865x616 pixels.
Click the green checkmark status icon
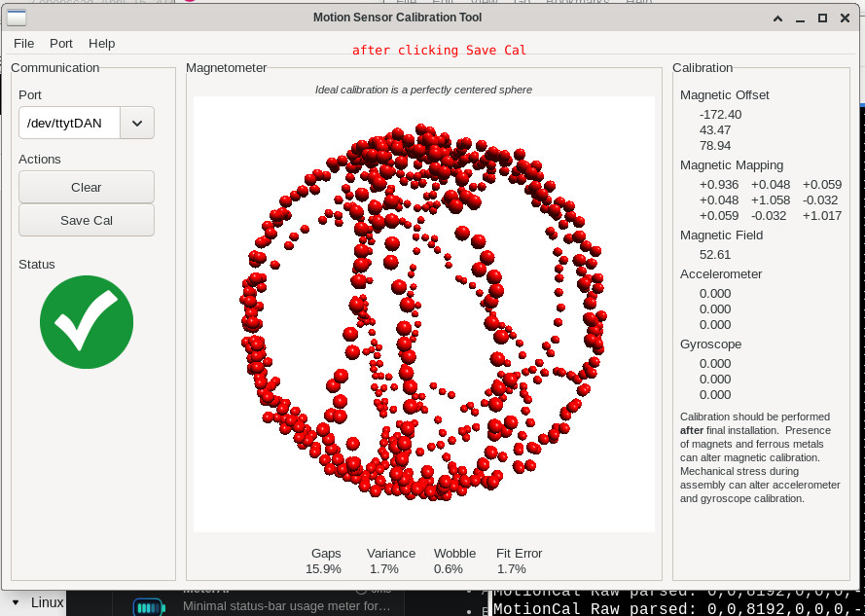[87, 322]
